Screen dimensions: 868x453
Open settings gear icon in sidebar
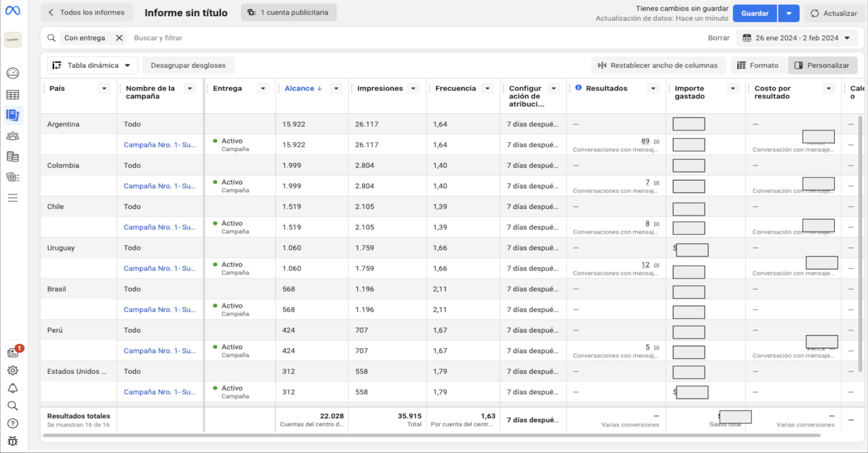13,370
